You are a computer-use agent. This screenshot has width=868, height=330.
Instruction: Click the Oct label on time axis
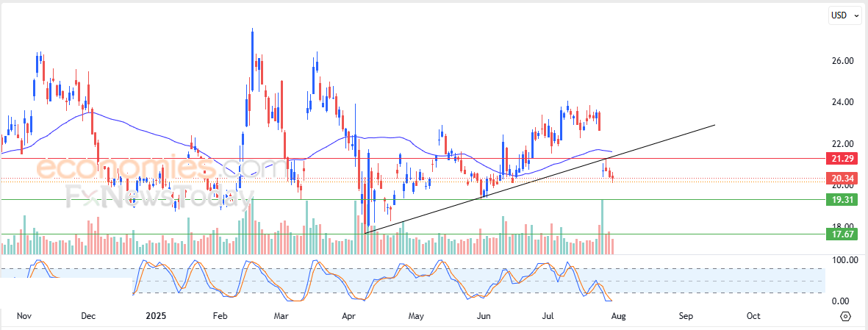tap(753, 316)
